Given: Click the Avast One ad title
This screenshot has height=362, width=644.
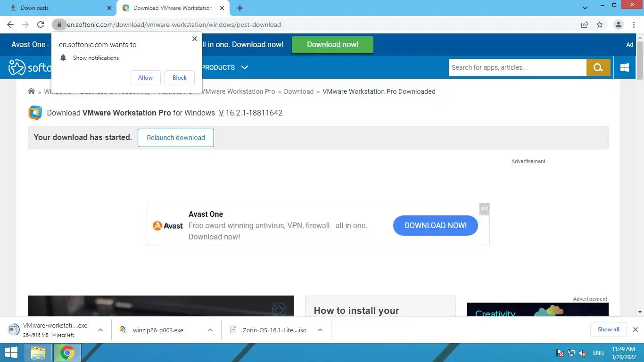Looking at the screenshot, I should pyautogui.click(x=206, y=214).
